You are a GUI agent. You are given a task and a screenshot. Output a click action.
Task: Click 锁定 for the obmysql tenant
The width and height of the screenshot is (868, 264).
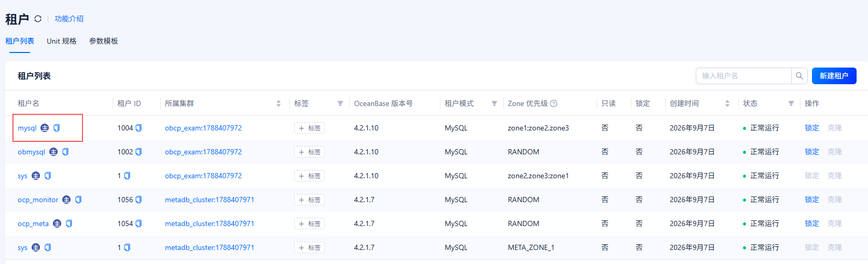812,152
